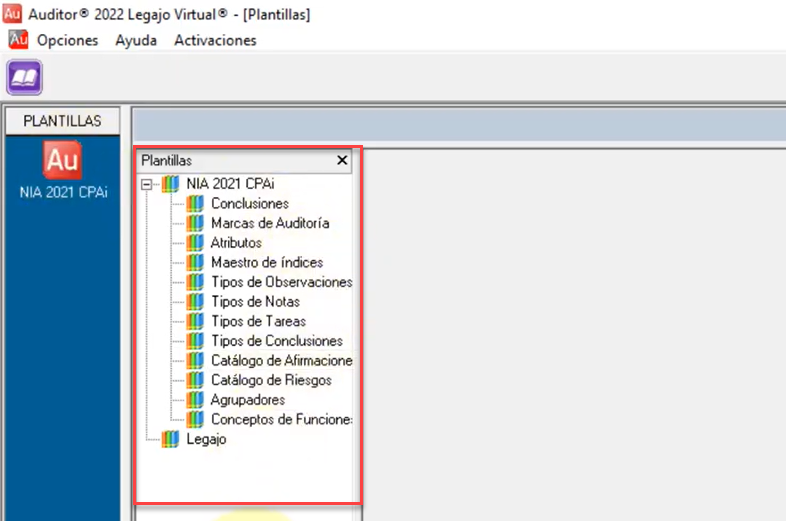This screenshot has width=786, height=521.
Task: Select Agrupadores tree item
Action: tap(248, 400)
